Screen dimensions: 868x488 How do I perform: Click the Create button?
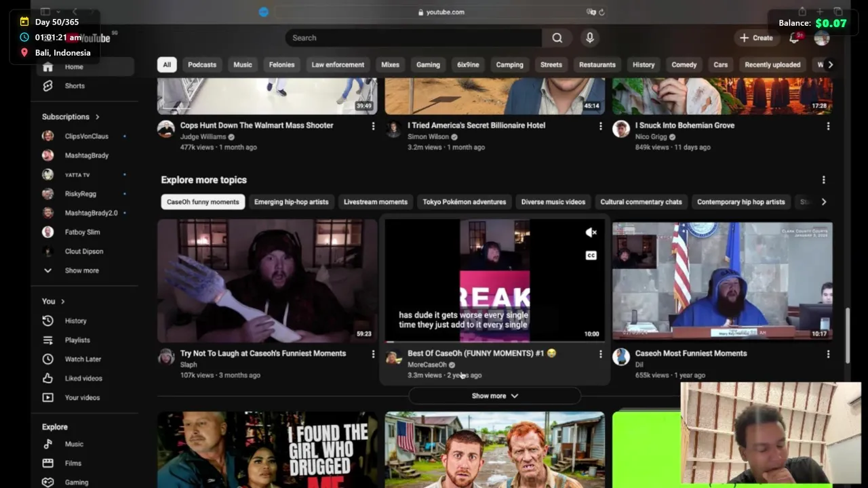click(756, 38)
